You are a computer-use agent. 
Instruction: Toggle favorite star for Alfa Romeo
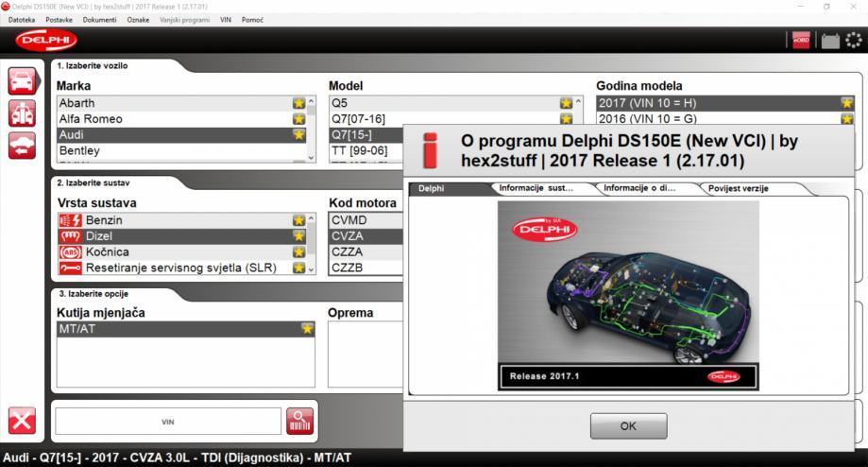(298, 119)
